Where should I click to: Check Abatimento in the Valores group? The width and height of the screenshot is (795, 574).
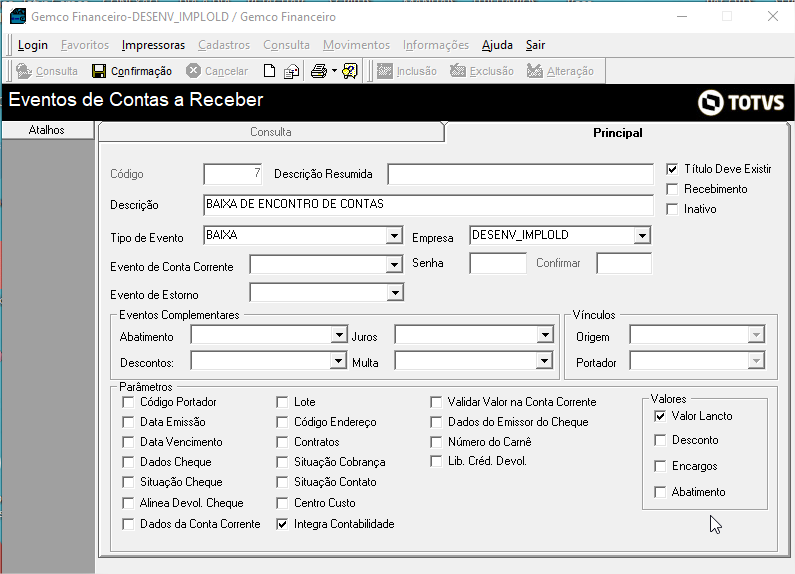pyautogui.click(x=660, y=492)
